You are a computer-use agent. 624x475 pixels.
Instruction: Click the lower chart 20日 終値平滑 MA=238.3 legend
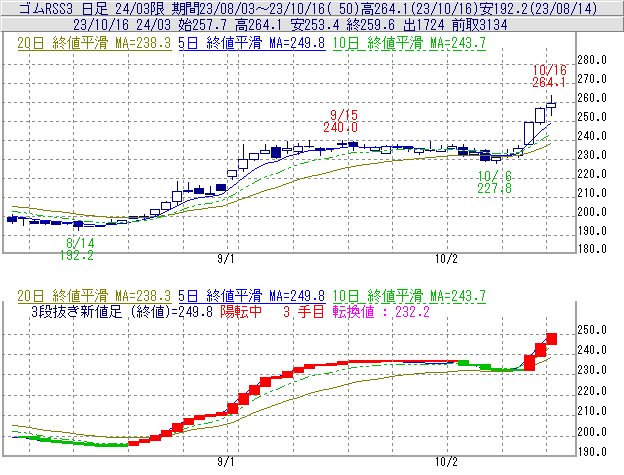click(x=94, y=296)
